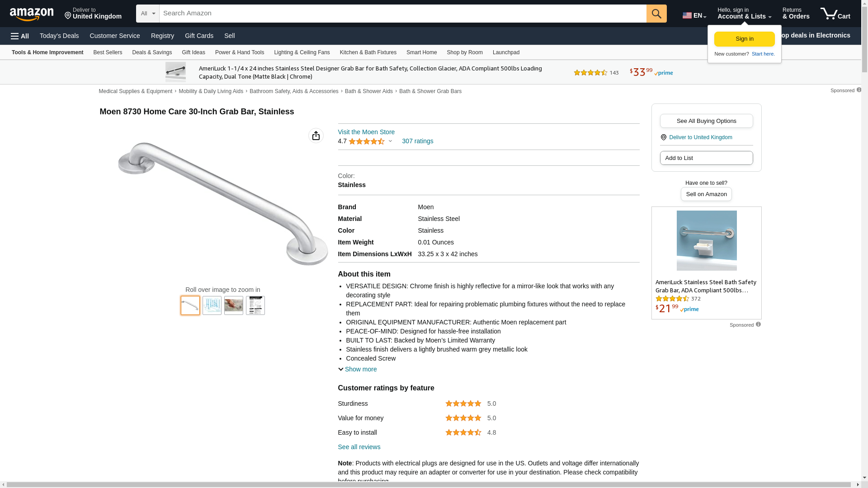The height and width of the screenshot is (488, 868).
Task: Open the 307 ratings link
Action: click(x=417, y=141)
